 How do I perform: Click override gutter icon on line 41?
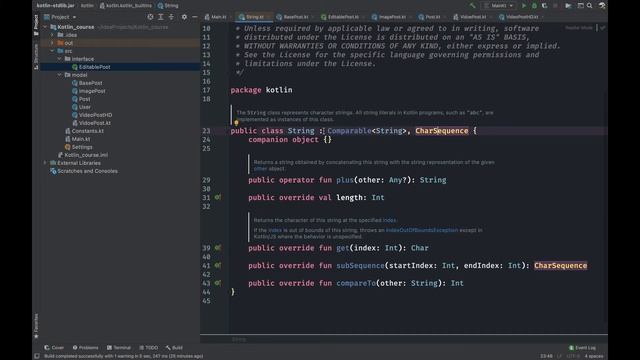coord(218,265)
